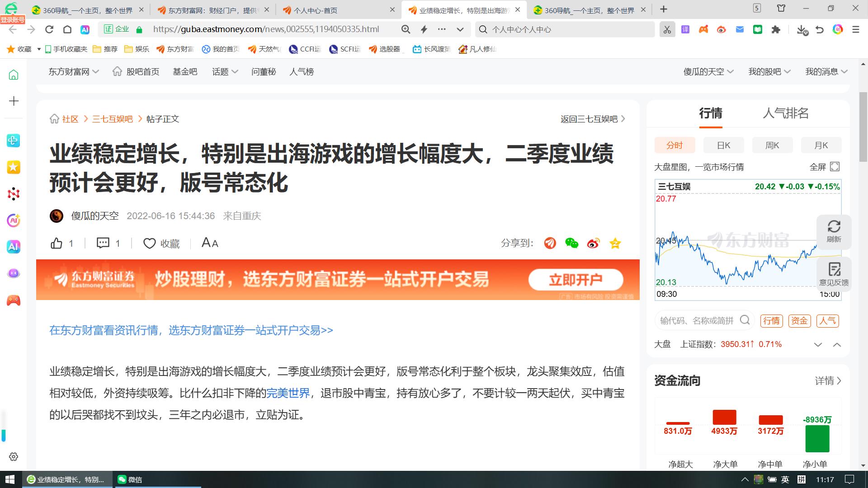
Task: Click the refresh 刷新 floating button
Action: pyautogui.click(x=834, y=231)
